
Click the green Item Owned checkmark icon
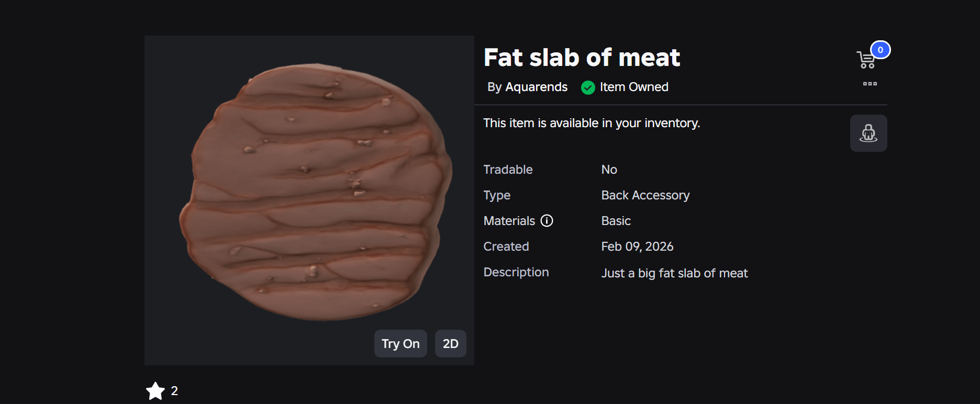588,87
